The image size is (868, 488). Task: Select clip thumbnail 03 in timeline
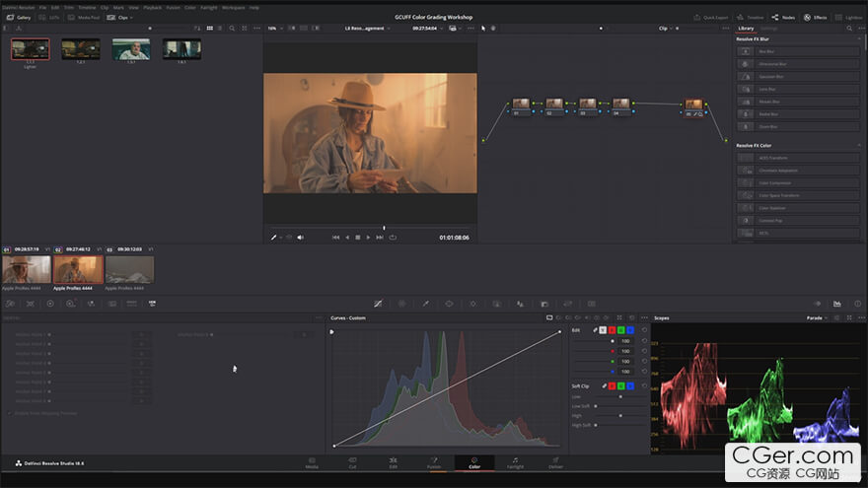pyautogui.click(x=129, y=269)
